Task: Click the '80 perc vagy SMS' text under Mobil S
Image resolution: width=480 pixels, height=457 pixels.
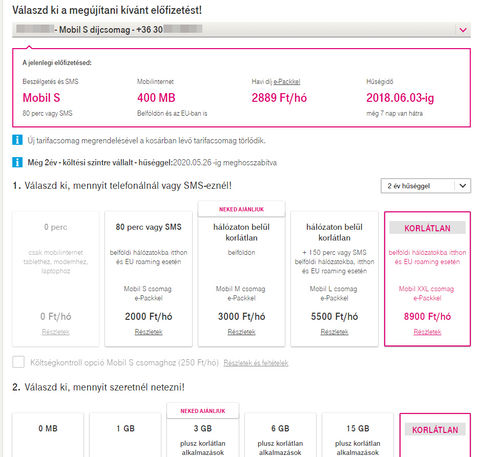Action: pos(47,113)
